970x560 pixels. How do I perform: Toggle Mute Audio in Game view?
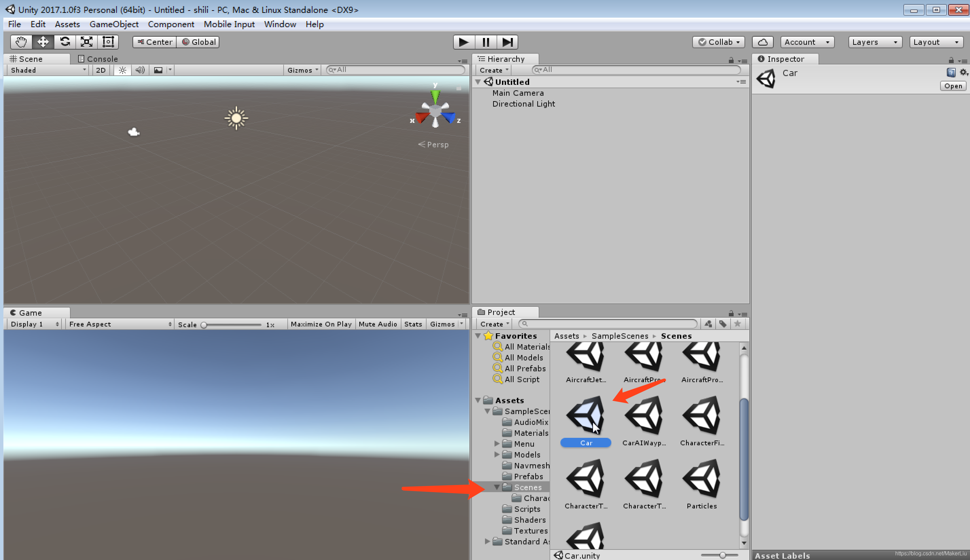(x=378, y=324)
